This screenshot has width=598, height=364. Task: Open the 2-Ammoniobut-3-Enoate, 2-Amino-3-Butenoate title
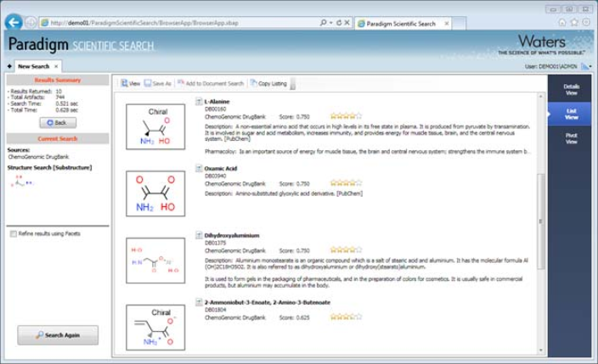(268, 303)
